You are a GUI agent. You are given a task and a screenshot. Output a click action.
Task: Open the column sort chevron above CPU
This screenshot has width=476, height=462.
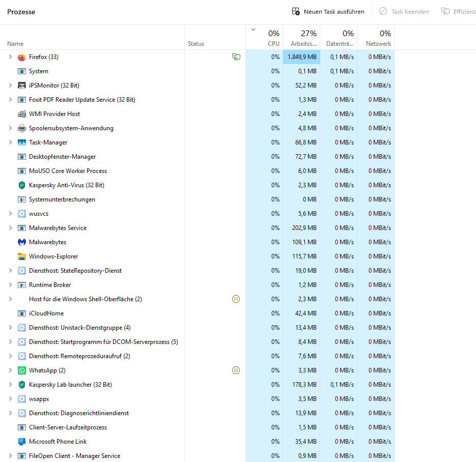(253, 30)
